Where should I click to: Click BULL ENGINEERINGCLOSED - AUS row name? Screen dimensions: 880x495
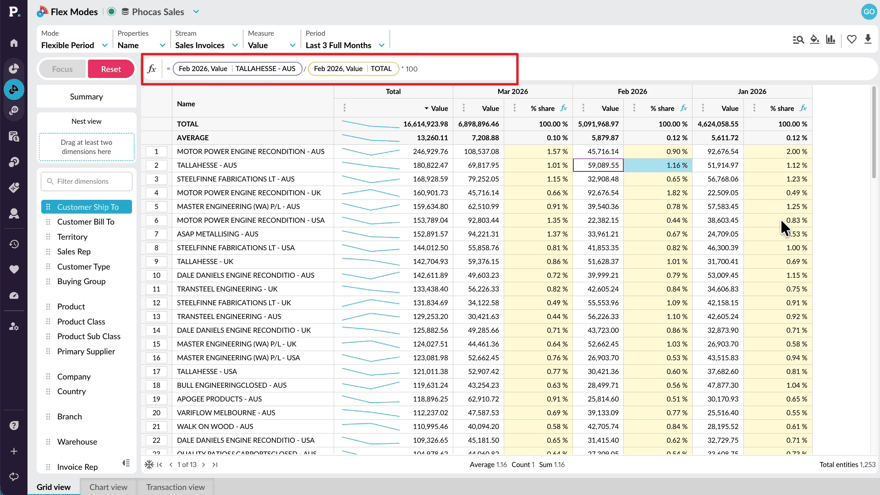coord(231,385)
